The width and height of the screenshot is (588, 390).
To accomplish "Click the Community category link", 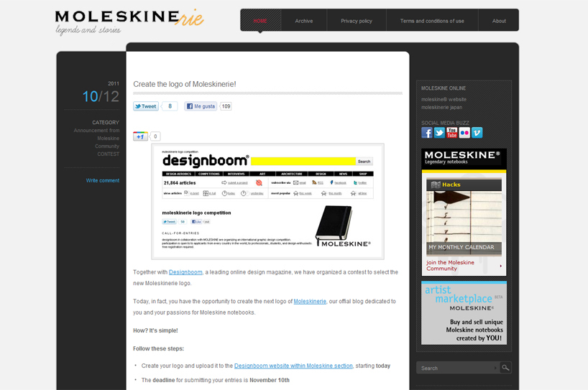I will [107, 147].
